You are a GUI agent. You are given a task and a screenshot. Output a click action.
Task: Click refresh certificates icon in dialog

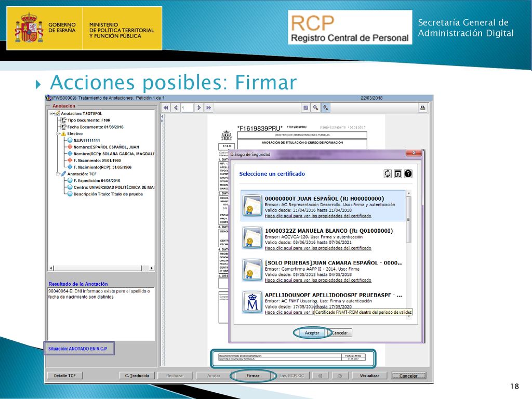(388, 174)
